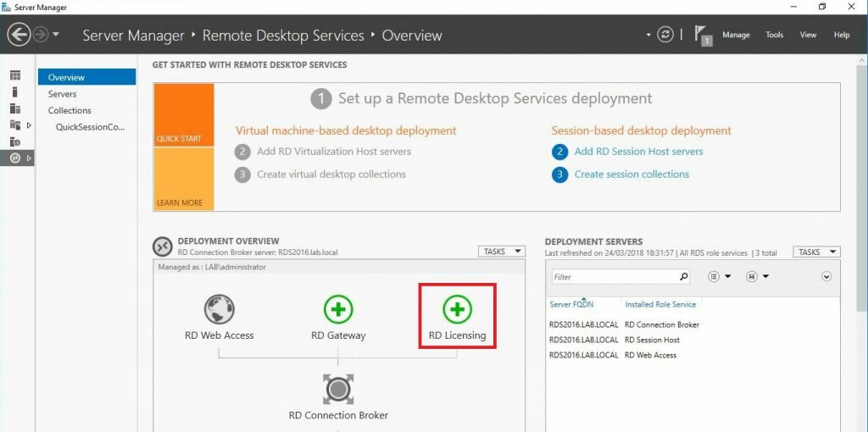This screenshot has width=868, height=432.
Task: Expand File and Storage Services sidebar arrow
Action: [x=29, y=125]
